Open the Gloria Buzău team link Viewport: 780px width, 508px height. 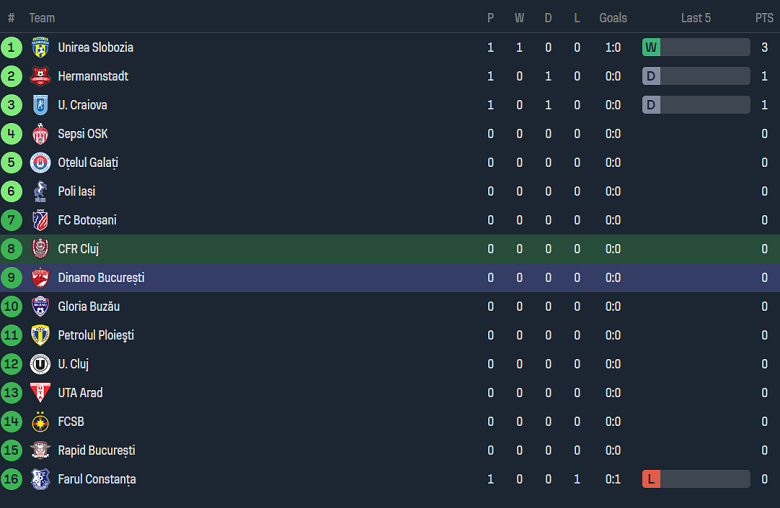pos(88,307)
